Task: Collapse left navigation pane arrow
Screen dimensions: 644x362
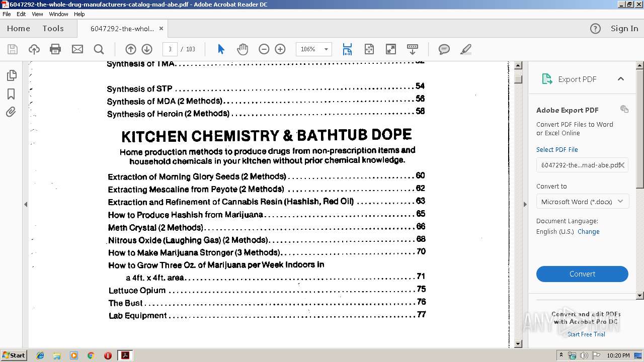Action: 25,204
